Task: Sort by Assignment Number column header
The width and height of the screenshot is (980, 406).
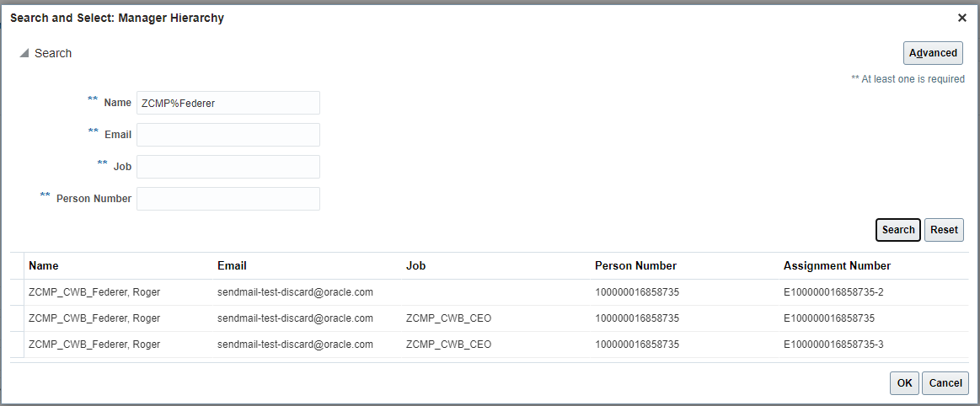Action: [837, 265]
